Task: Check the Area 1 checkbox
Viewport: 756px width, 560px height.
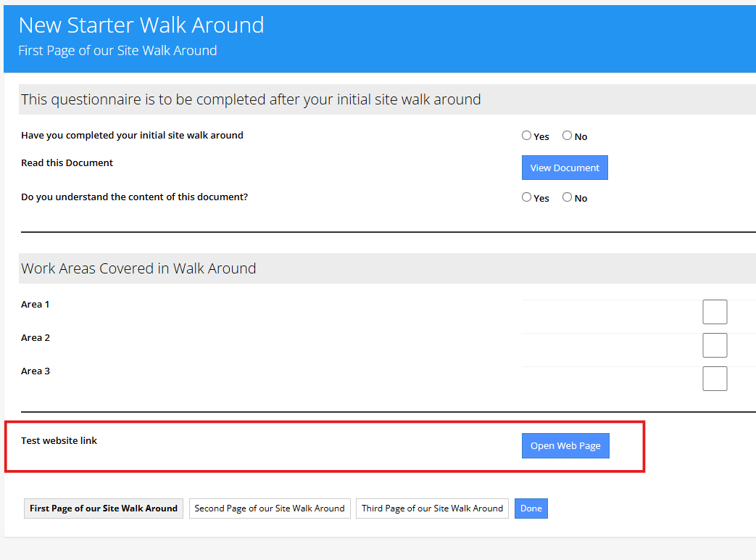Action: [x=715, y=311]
